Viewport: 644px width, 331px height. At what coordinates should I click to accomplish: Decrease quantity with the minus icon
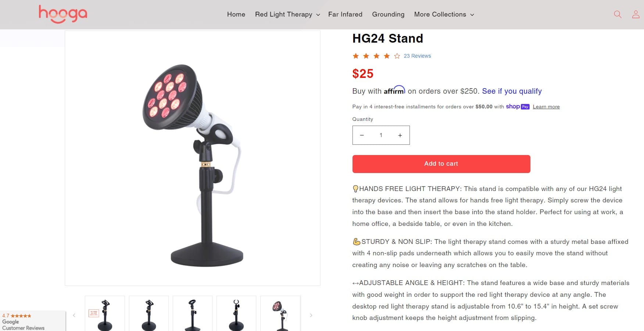point(362,135)
